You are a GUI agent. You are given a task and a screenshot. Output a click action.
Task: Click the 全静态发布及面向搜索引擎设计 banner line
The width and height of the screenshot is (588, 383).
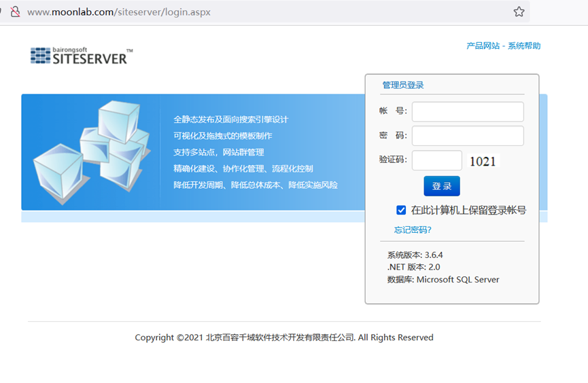tap(230, 120)
